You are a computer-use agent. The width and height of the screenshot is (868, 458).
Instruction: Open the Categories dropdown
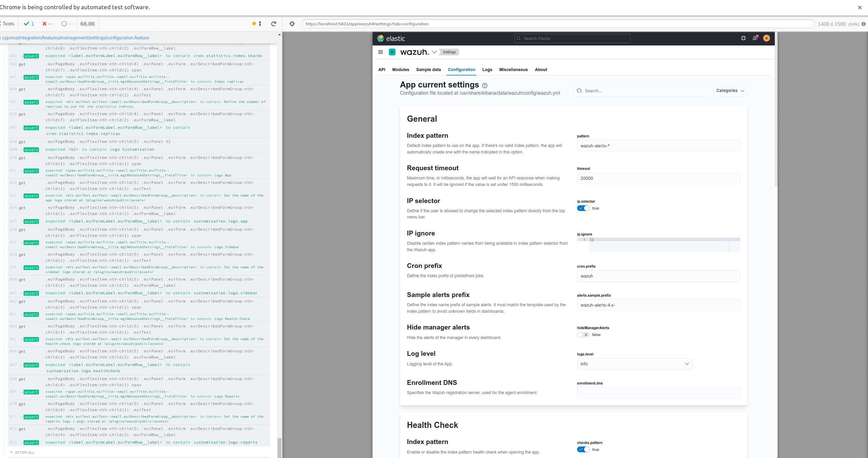(x=730, y=91)
